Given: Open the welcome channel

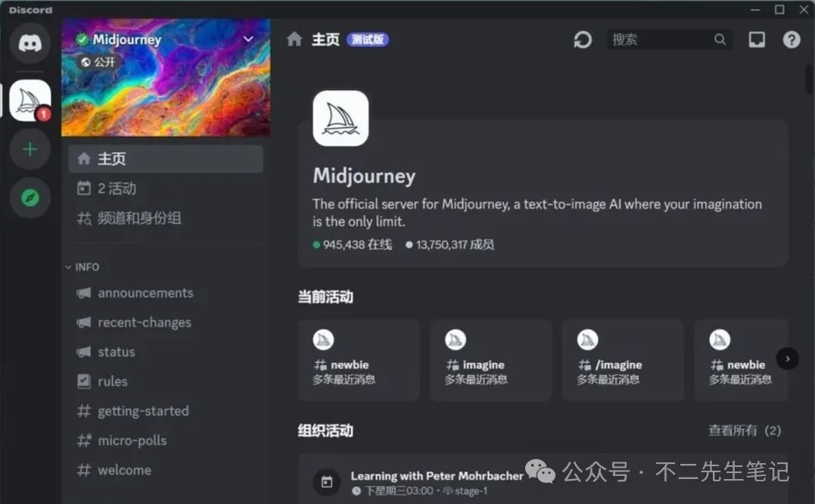Looking at the screenshot, I should click(166, 470).
